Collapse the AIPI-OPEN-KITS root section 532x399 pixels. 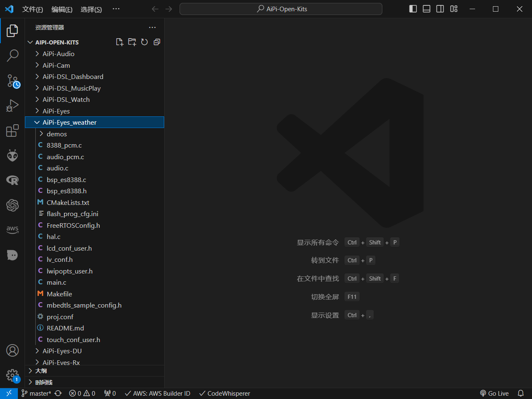click(x=57, y=42)
